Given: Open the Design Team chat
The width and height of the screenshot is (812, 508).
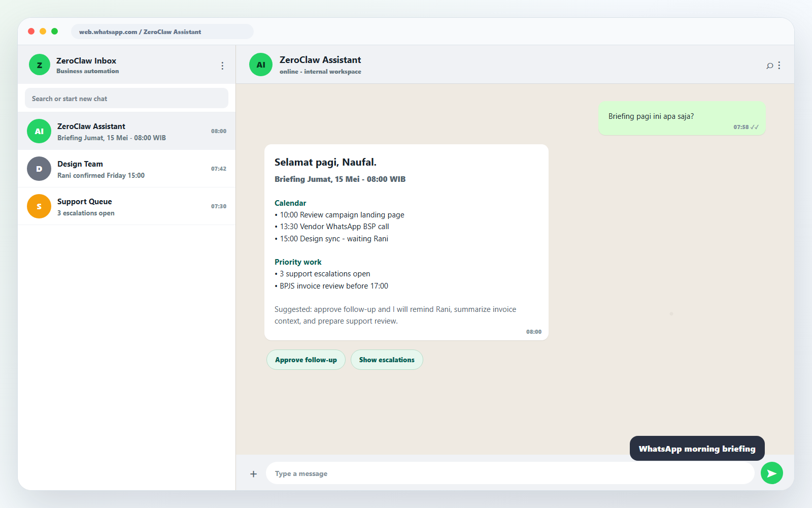Looking at the screenshot, I should pyautogui.click(x=127, y=169).
